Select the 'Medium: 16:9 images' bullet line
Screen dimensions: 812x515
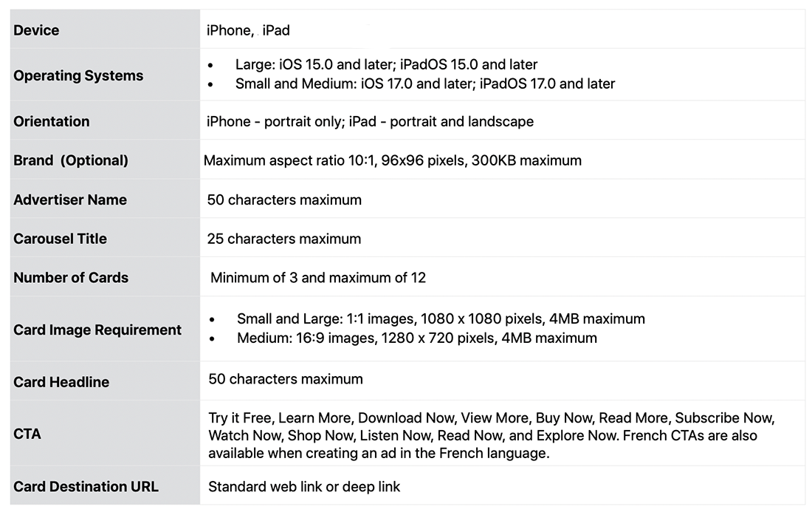pos(416,338)
